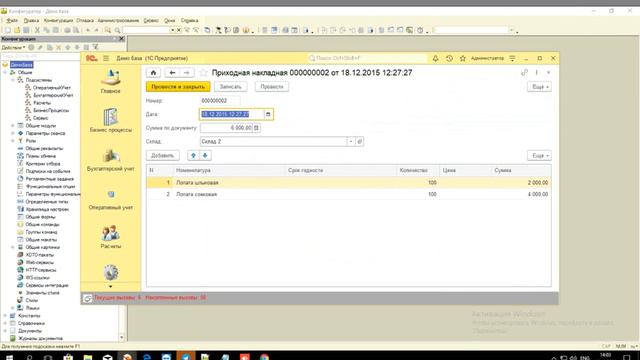Open the Бухгалтерский учет section

pos(111,159)
